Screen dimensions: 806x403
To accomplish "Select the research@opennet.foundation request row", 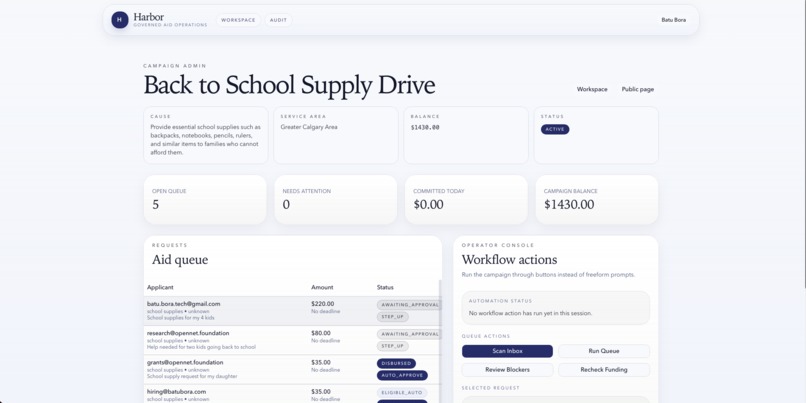I will [292, 340].
